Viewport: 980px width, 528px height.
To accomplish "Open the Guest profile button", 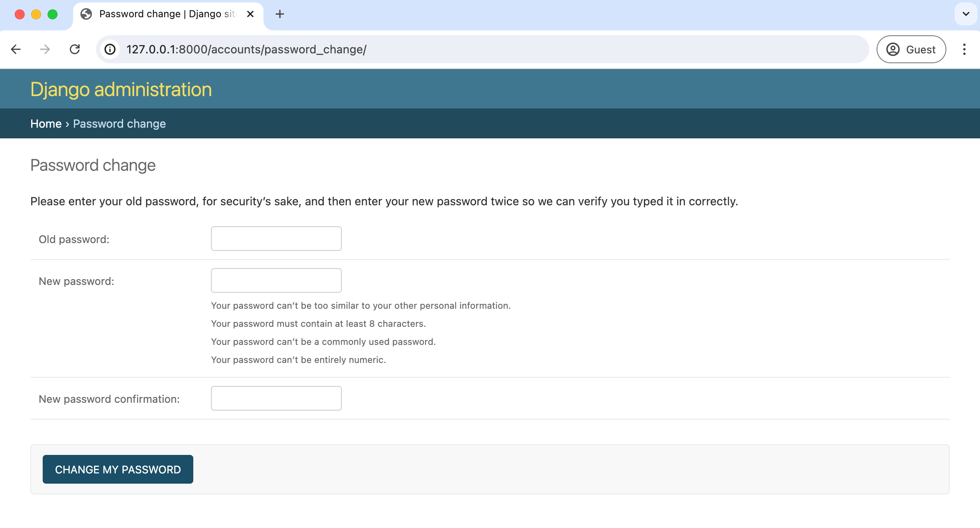I will point(911,49).
